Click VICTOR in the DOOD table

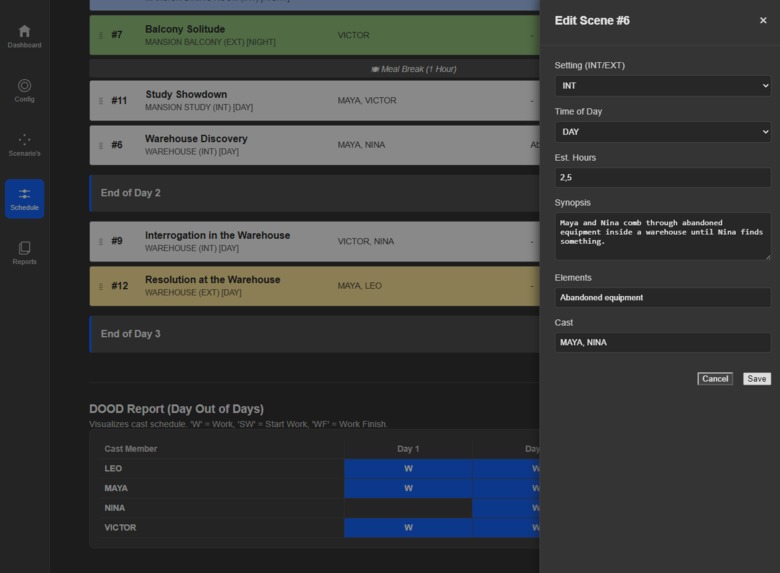click(120, 528)
